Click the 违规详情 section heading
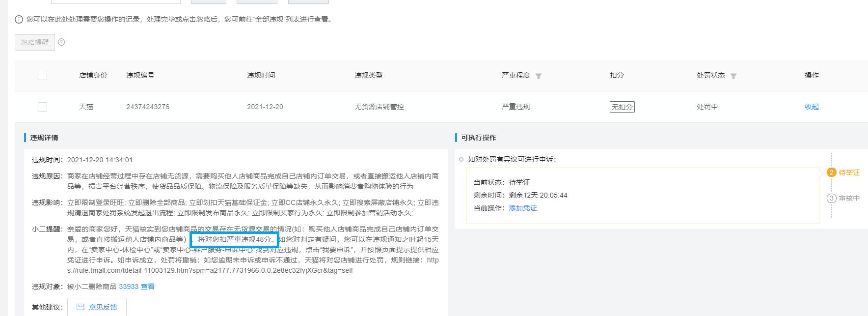868x316 pixels. (44, 138)
